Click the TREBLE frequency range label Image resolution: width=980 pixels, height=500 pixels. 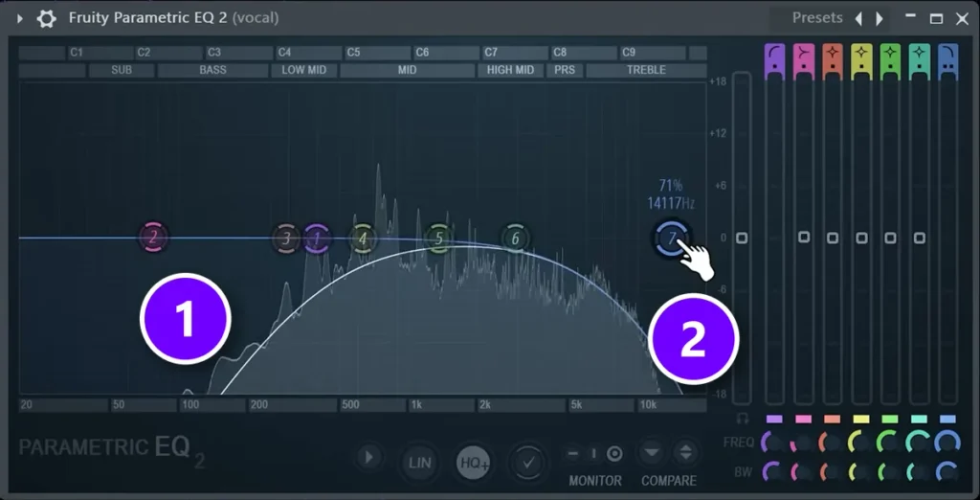click(x=646, y=70)
